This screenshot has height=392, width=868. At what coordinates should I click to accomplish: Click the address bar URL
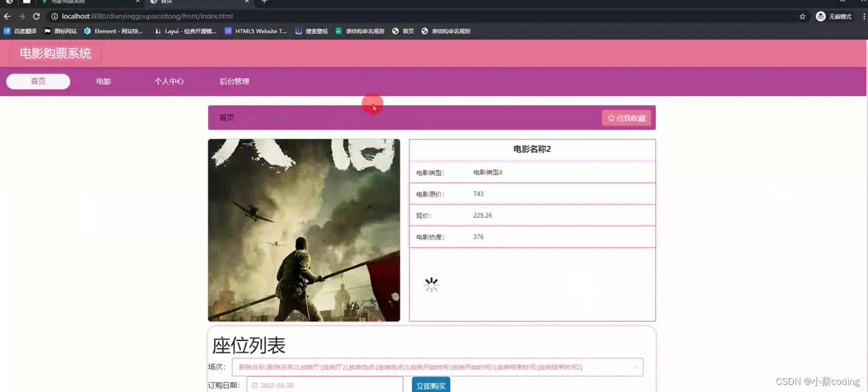click(148, 17)
